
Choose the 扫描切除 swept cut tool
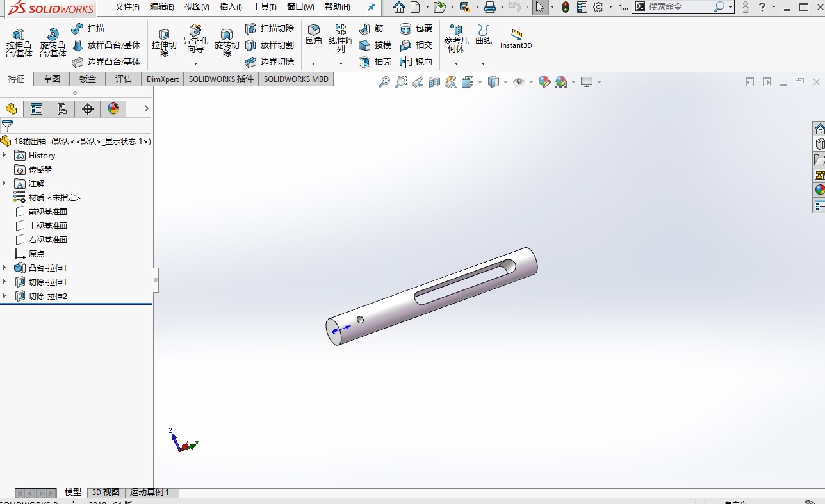point(269,28)
